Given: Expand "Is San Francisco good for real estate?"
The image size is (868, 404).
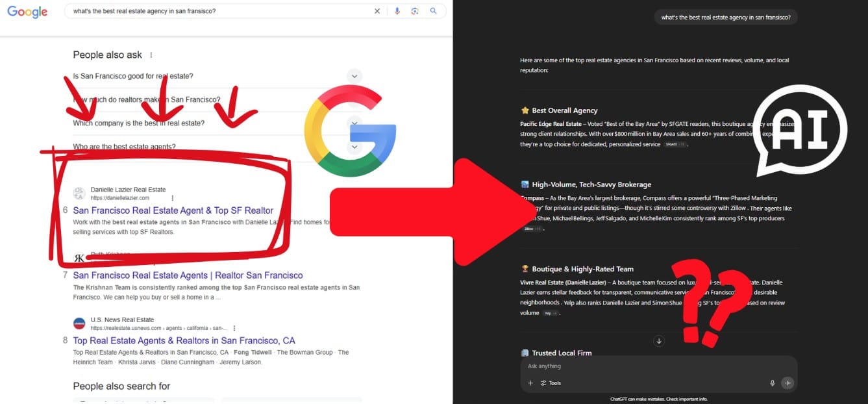Looking at the screenshot, I should click(354, 76).
